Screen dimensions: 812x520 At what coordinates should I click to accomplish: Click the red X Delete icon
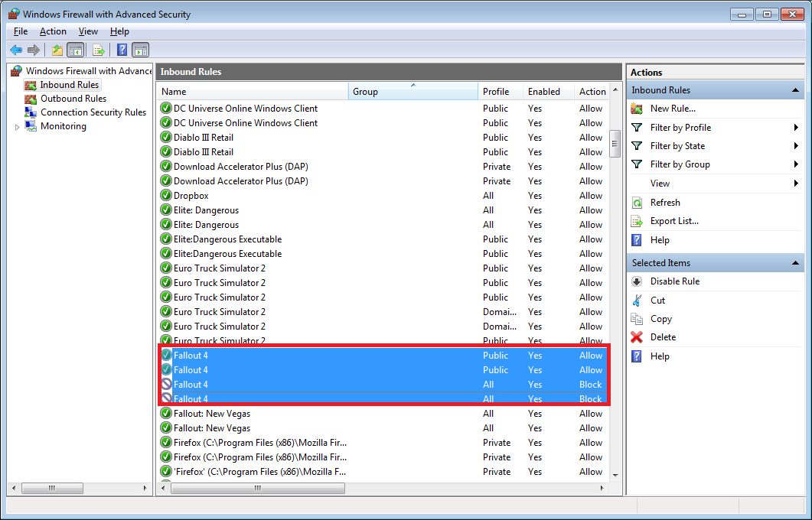(x=637, y=337)
